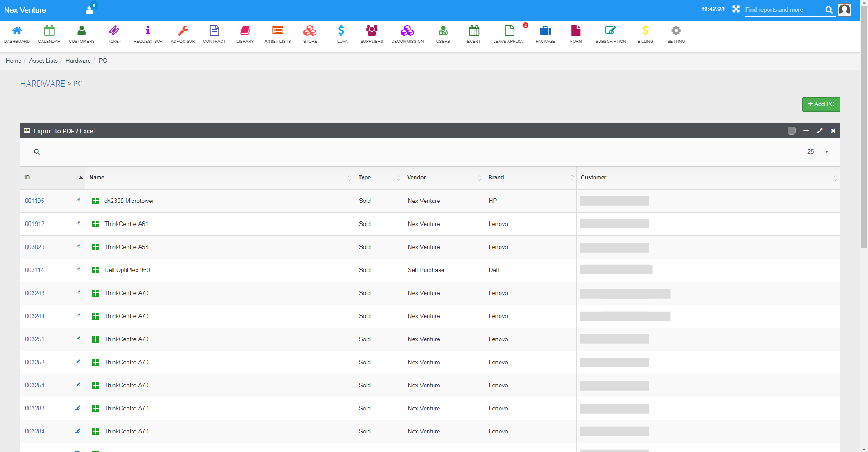Open the 25 rows-per-page dropdown

coord(818,152)
